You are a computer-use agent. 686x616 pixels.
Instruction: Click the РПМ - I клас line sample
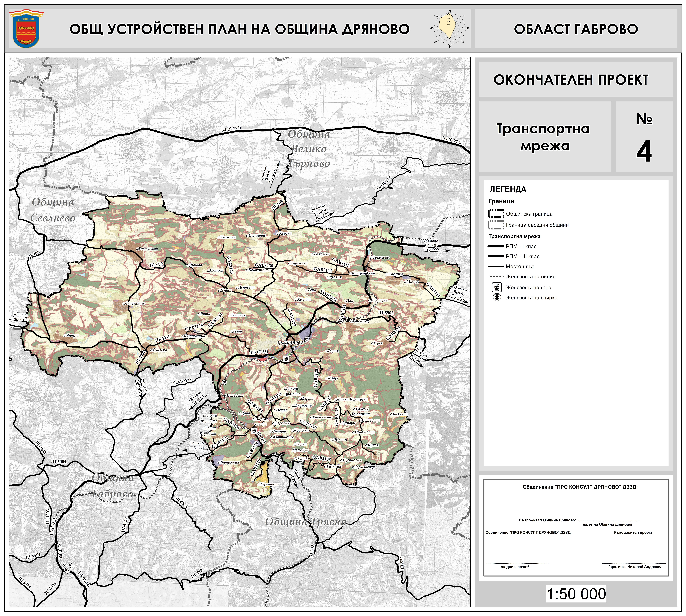[496, 246]
